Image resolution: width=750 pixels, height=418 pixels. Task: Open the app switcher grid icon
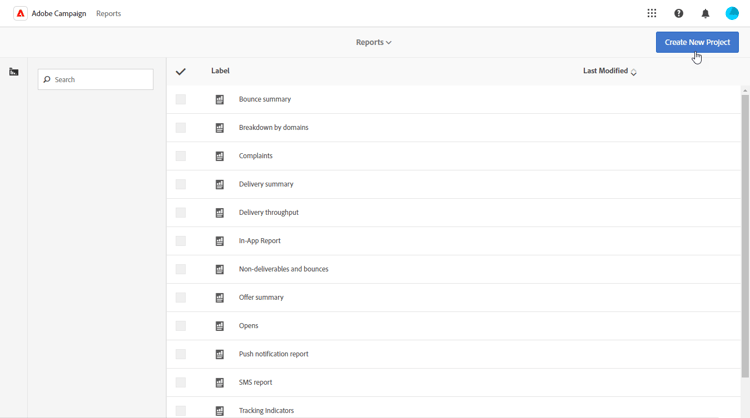click(652, 14)
